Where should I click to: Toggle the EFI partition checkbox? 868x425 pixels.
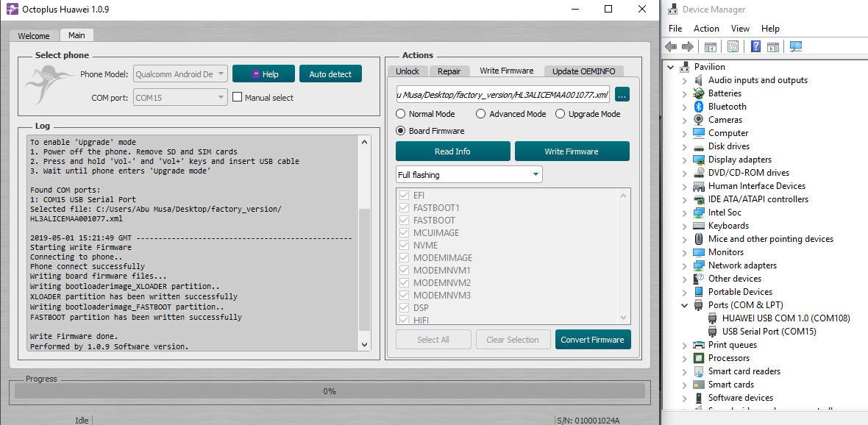(404, 196)
